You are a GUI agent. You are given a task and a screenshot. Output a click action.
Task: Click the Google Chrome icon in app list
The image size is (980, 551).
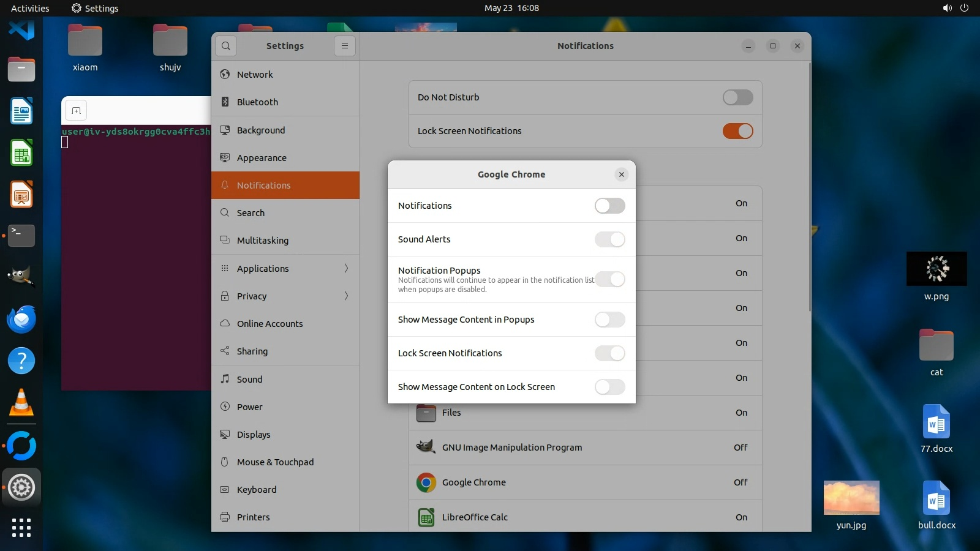(426, 482)
